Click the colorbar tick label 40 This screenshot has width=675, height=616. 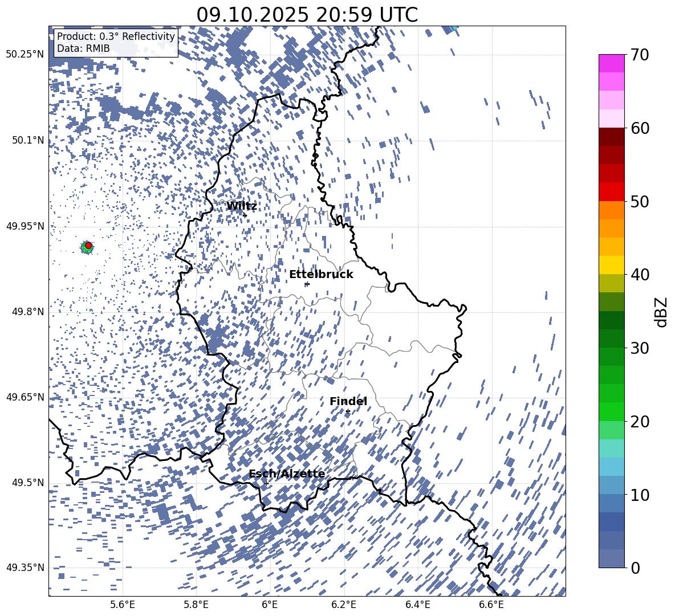(x=640, y=275)
